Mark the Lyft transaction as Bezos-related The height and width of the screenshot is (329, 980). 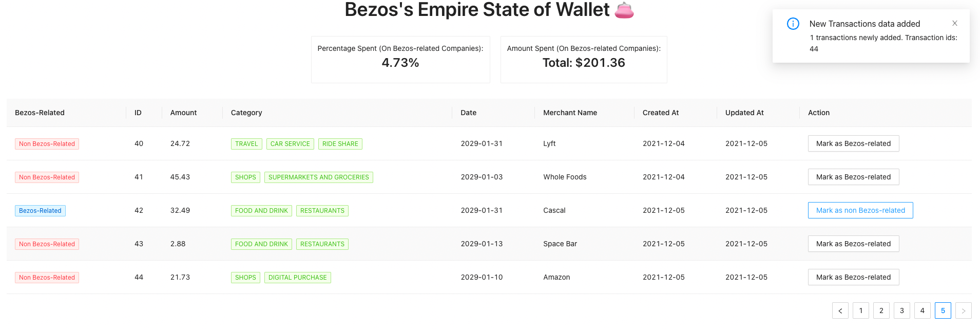tap(853, 143)
